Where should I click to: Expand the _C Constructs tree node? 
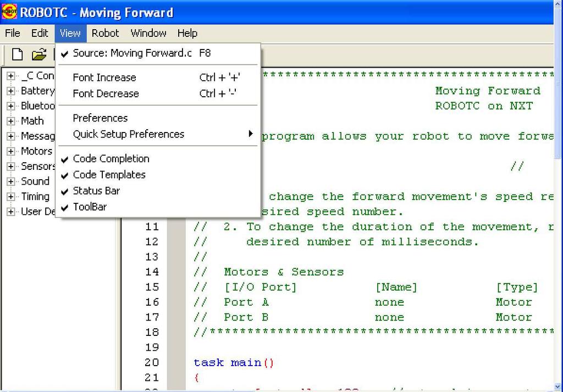click(x=11, y=76)
